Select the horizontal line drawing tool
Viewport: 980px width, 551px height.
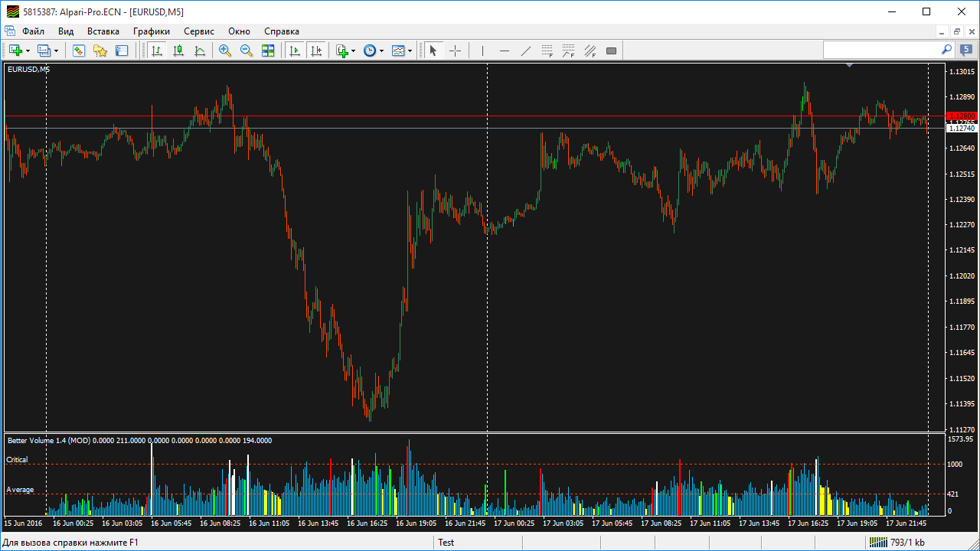click(504, 51)
